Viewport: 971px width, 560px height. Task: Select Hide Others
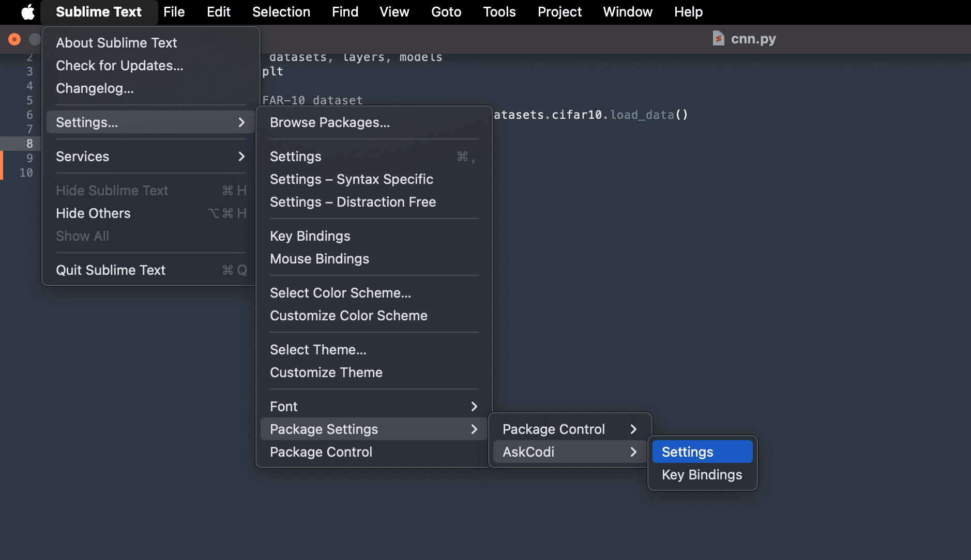[x=150, y=213]
